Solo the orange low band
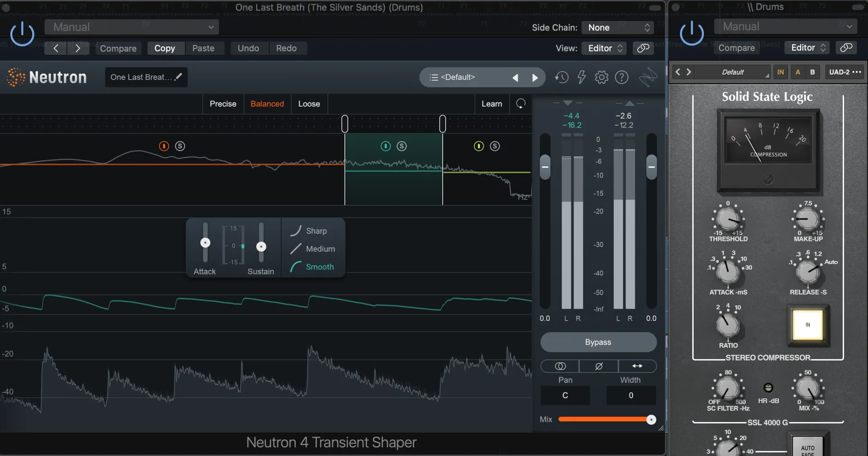 point(180,146)
